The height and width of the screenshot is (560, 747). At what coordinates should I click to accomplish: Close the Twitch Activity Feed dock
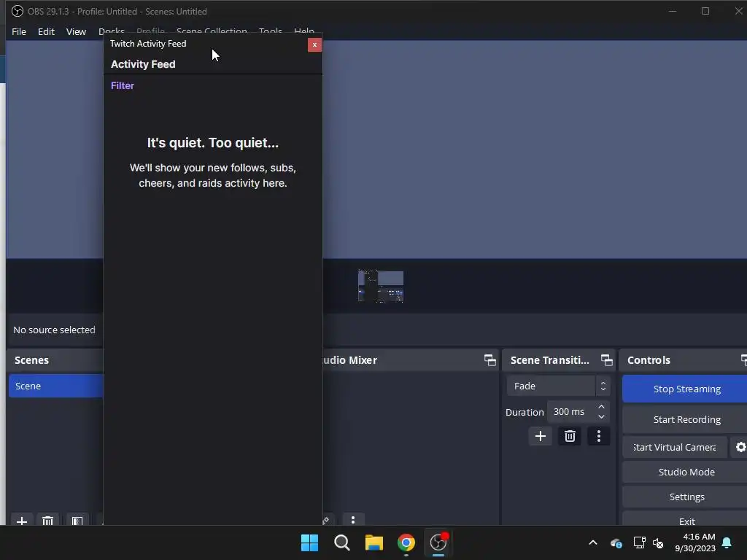(x=314, y=44)
